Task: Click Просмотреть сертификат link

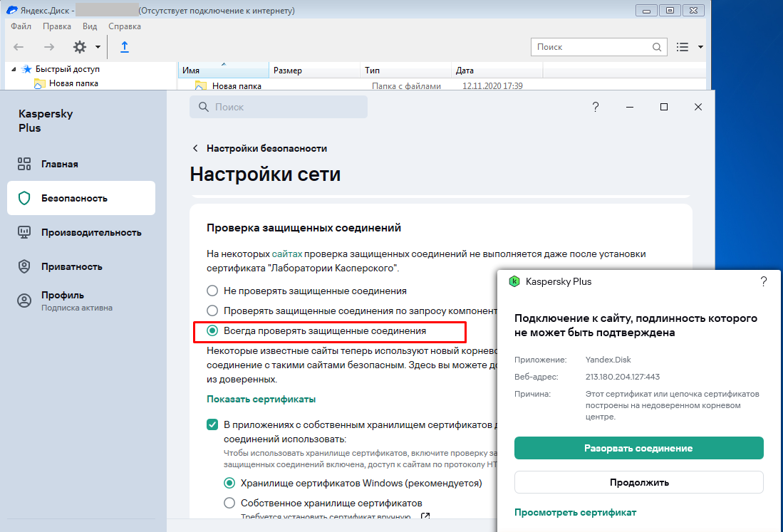Action: click(575, 513)
